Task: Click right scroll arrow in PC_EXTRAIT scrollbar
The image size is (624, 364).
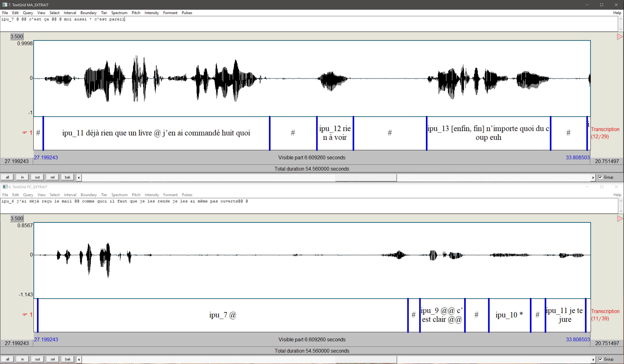Action: click(593, 359)
